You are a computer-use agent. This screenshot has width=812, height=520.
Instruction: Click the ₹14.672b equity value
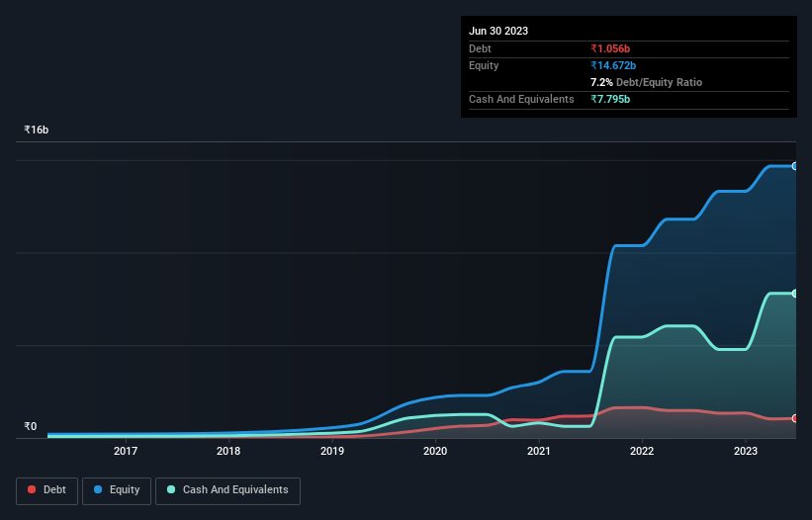pyautogui.click(x=613, y=65)
